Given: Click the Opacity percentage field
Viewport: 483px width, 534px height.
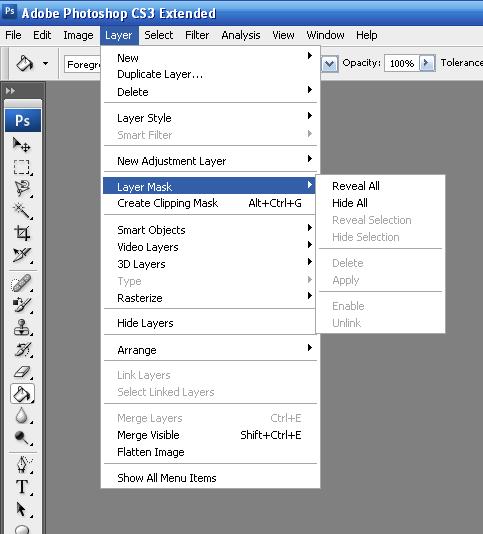Looking at the screenshot, I should click(x=402, y=63).
